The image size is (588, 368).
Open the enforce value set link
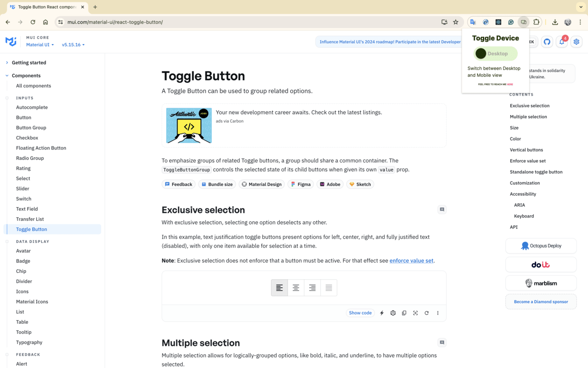[x=411, y=260]
